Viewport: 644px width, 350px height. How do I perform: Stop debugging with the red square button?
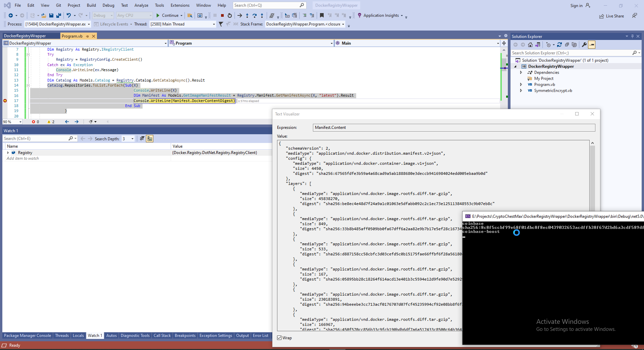(x=222, y=15)
